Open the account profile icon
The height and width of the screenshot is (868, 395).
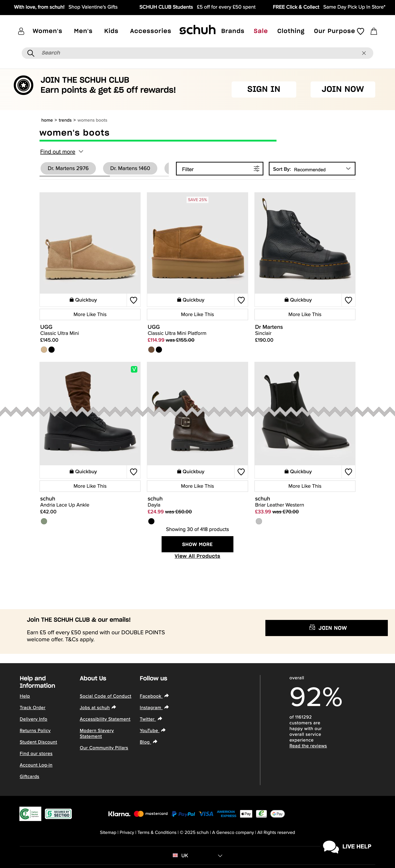pos(21,31)
